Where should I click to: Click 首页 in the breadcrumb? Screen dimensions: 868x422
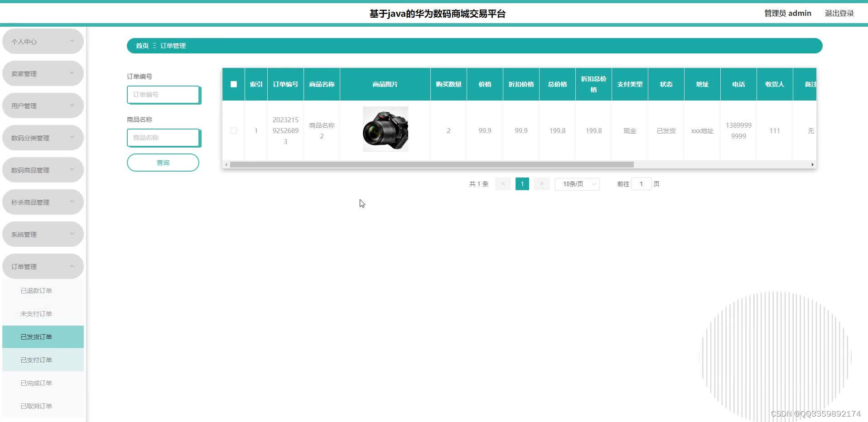142,46
